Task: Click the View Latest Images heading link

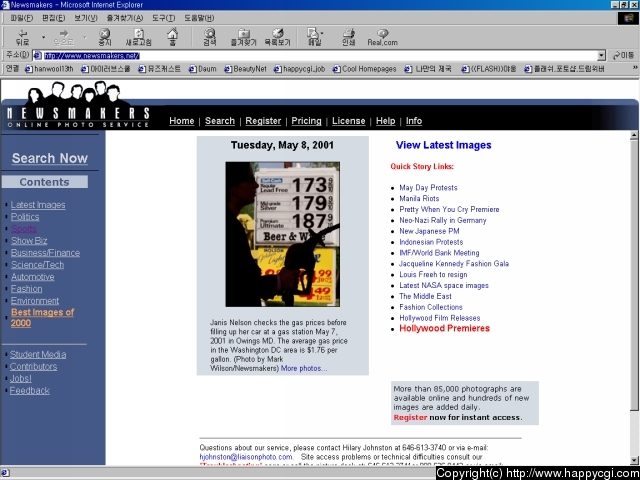Action: 443,145
